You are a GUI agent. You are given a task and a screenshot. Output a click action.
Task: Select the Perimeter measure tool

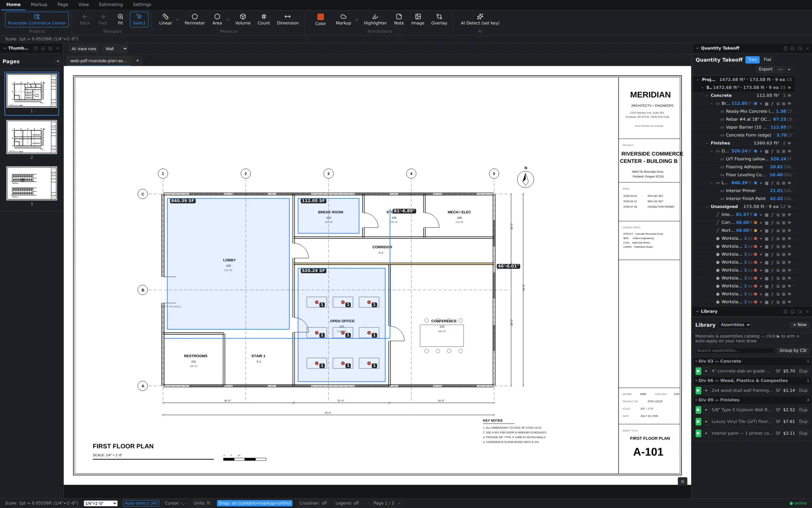pyautogui.click(x=195, y=19)
